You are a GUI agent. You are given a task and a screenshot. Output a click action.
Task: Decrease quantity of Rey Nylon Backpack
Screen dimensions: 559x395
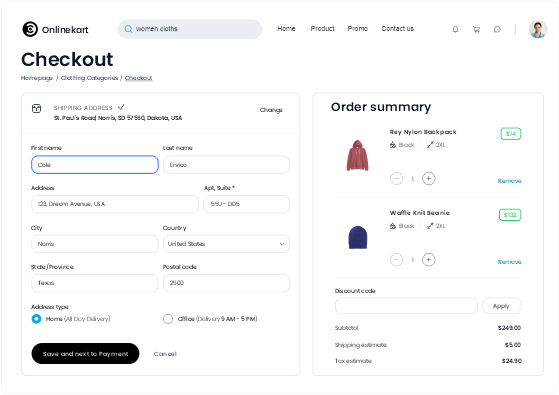[x=396, y=178]
